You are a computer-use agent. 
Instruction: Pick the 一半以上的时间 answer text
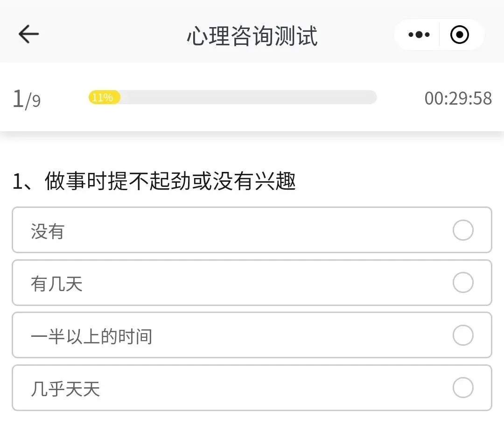91,336
